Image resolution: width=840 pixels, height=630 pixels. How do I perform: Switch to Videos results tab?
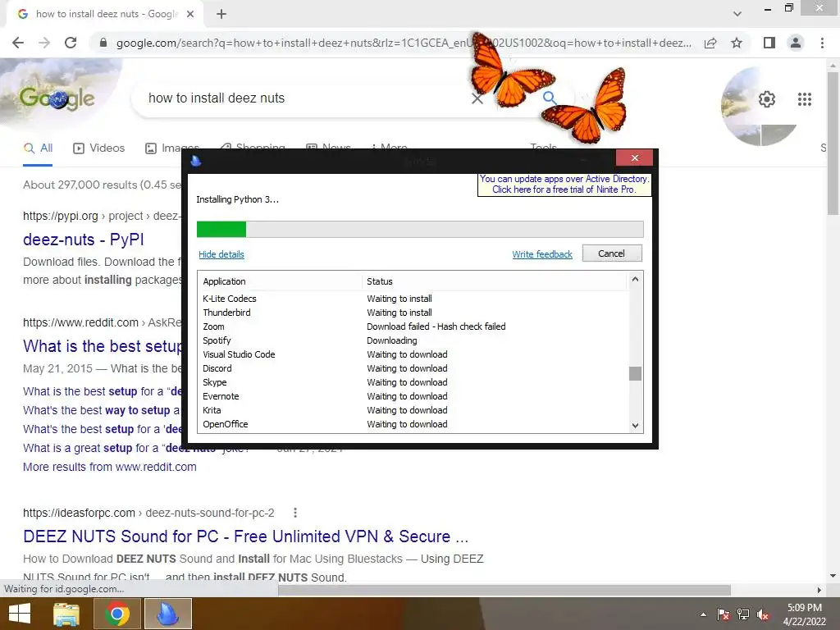(99, 148)
